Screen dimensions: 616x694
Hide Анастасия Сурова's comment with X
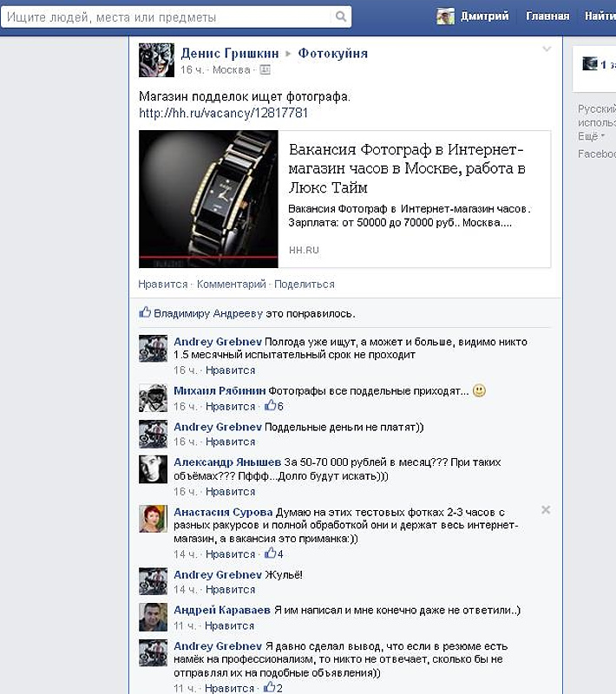coord(546,510)
